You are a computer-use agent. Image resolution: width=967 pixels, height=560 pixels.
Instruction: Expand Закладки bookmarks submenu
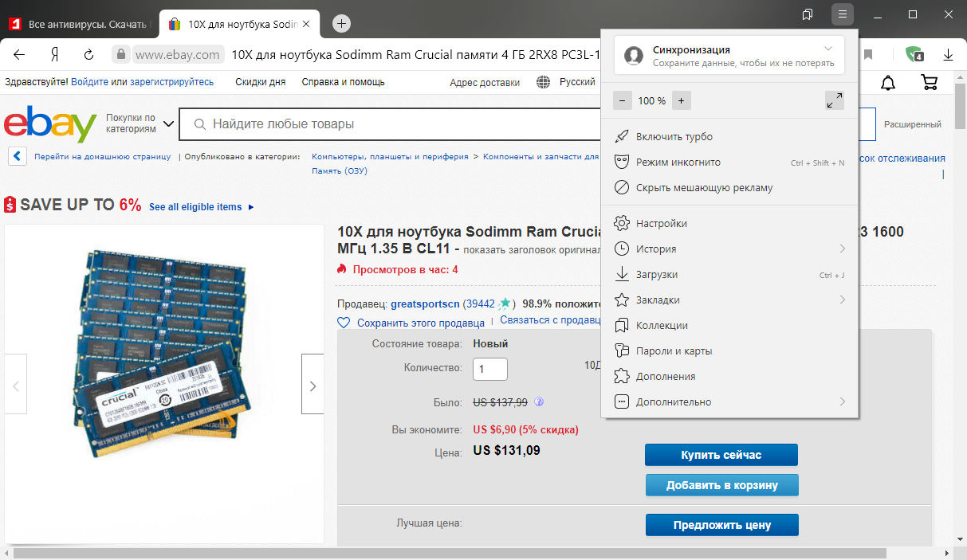point(729,300)
